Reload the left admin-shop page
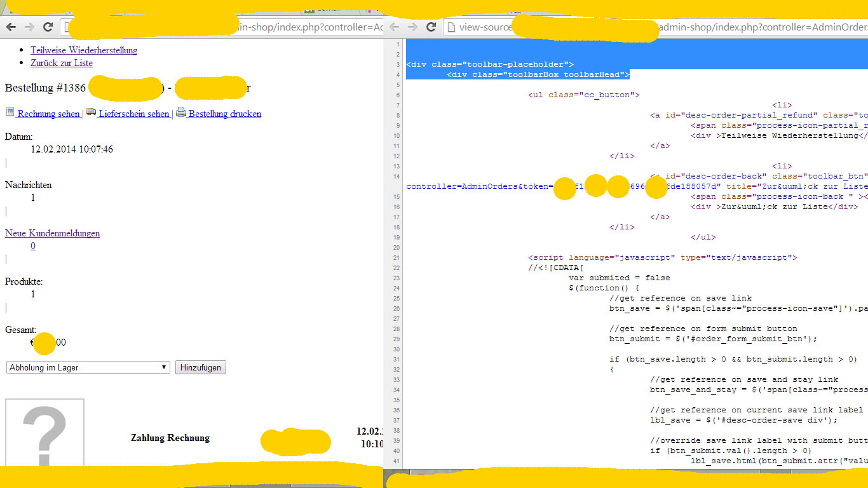The height and width of the screenshot is (488, 868). click(x=48, y=27)
